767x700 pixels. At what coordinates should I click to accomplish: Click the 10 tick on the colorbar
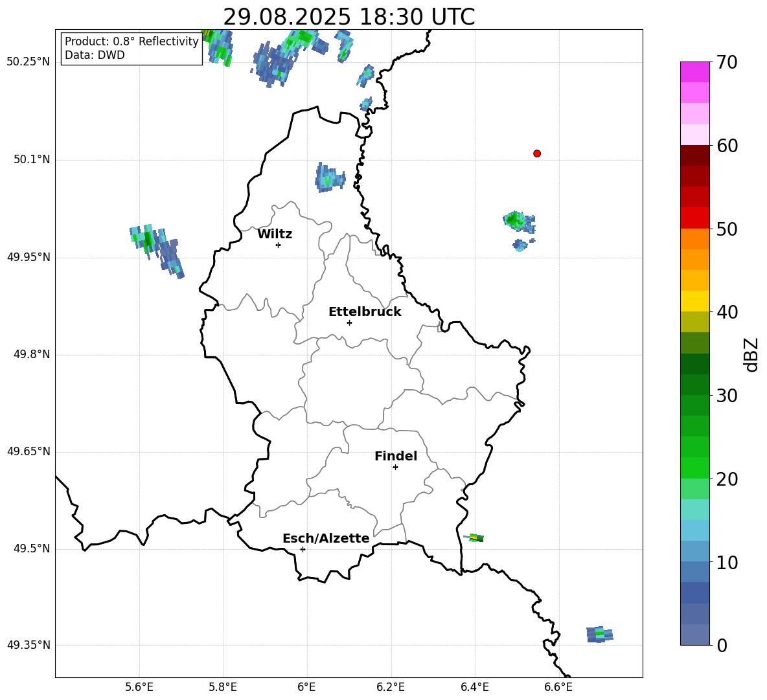727,562
